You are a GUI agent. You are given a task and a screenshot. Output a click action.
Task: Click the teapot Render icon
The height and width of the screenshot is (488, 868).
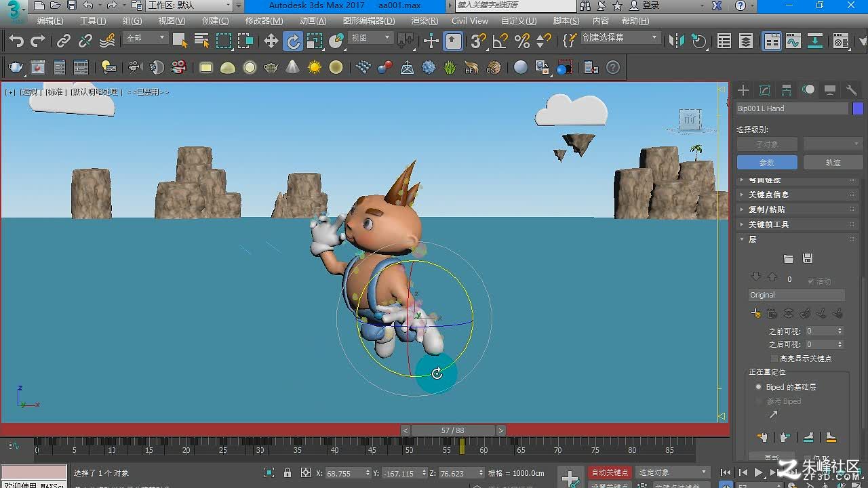tap(16, 68)
